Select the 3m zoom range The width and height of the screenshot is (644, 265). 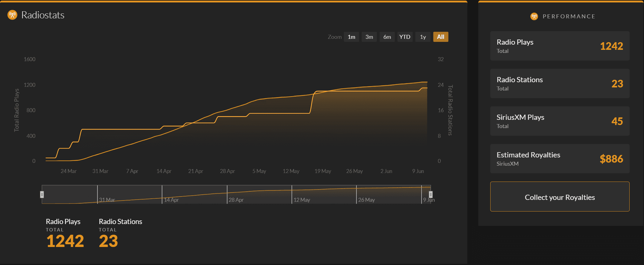click(x=369, y=37)
